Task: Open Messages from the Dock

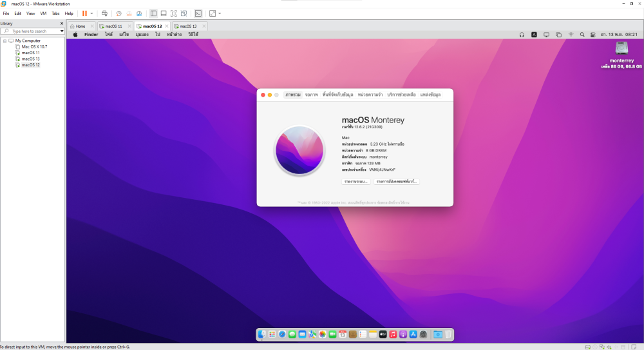Action: (292, 335)
